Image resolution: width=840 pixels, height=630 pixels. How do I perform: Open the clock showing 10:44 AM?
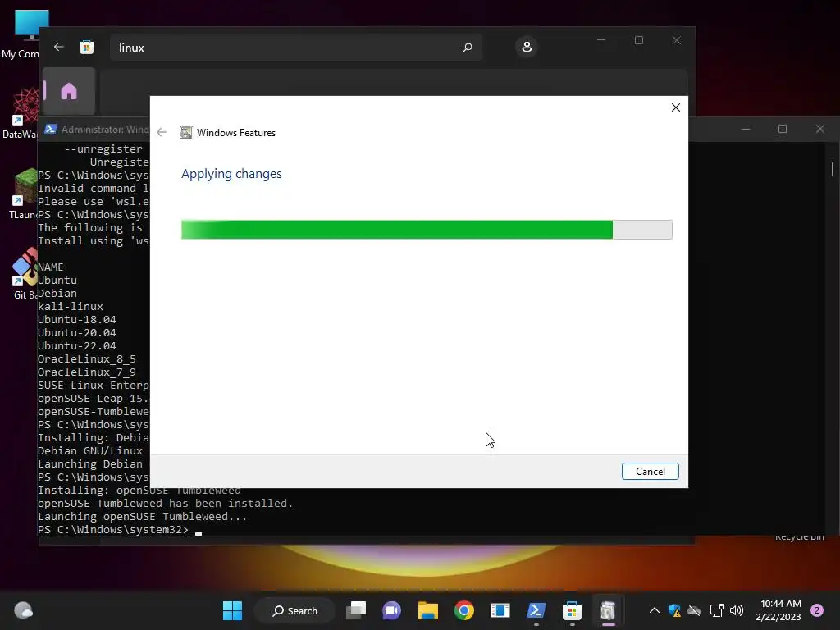click(778, 610)
